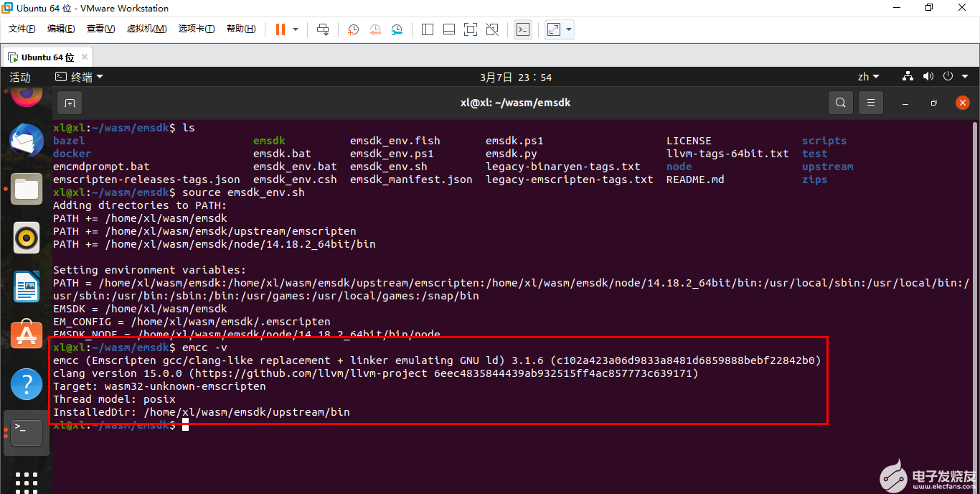Revert virtual machine to previous snapshot
The width and height of the screenshot is (980, 494).
(375, 29)
